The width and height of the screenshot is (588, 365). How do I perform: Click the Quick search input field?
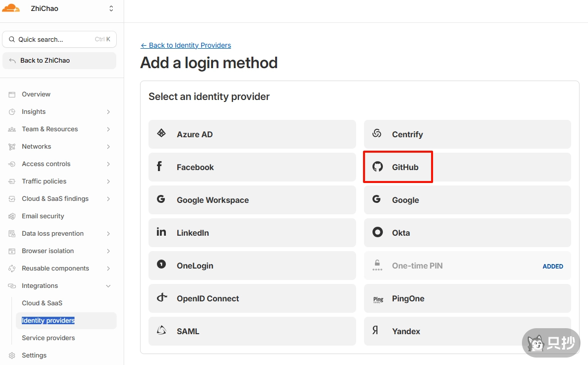pos(55,39)
